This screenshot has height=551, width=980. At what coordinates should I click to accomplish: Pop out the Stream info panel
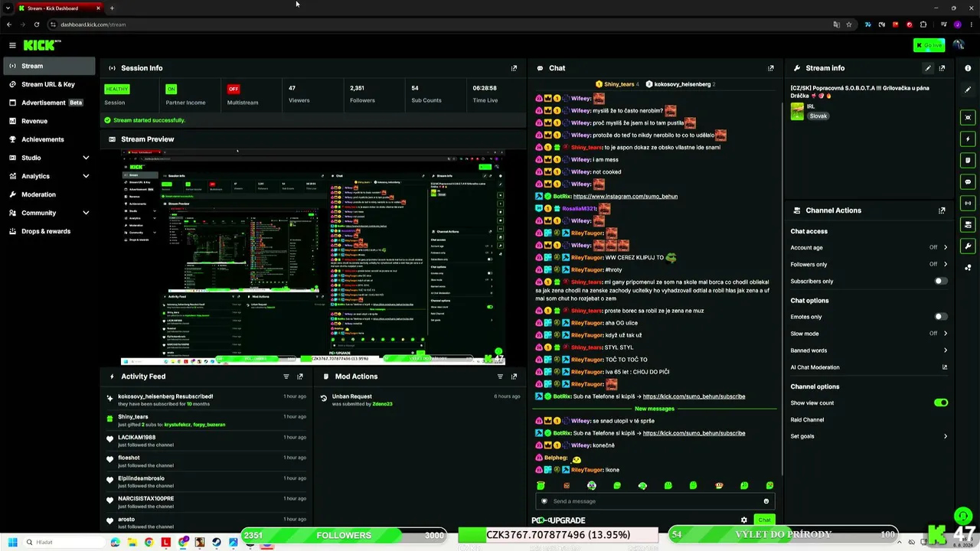[x=942, y=68]
